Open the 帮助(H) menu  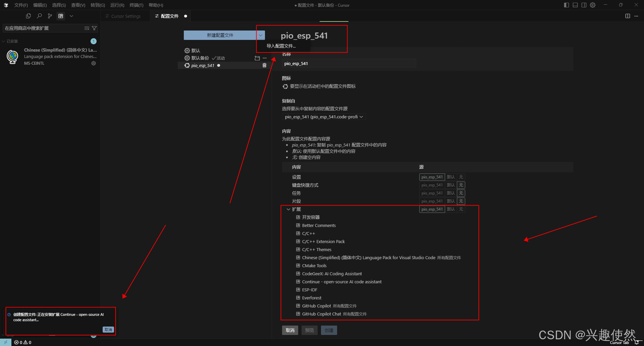coord(156,5)
